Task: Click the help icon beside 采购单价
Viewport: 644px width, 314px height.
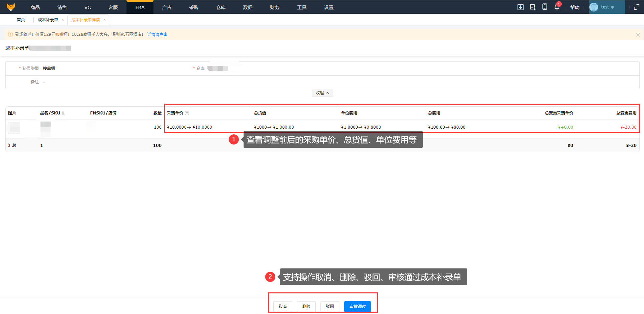Action: click(x=187, y=113)
